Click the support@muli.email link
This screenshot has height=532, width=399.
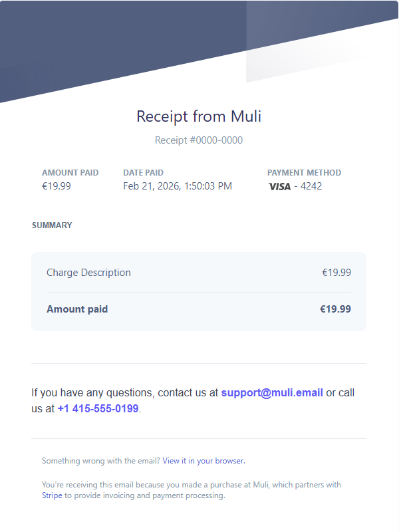point(272,392)
